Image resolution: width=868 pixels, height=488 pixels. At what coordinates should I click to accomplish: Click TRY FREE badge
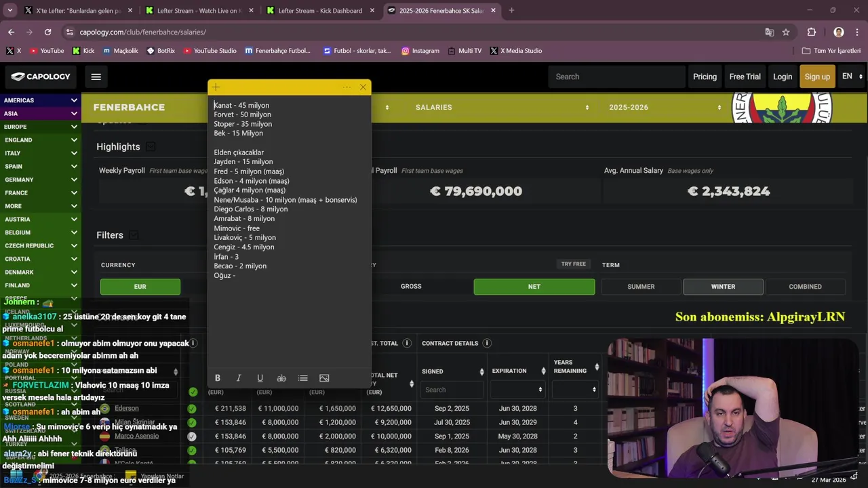pos(574,264)
